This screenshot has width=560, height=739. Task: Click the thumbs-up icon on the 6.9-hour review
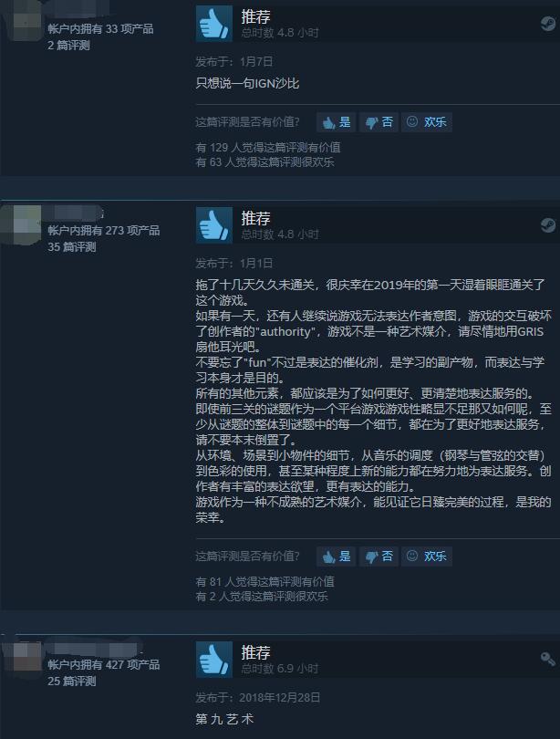pos(213,660)
